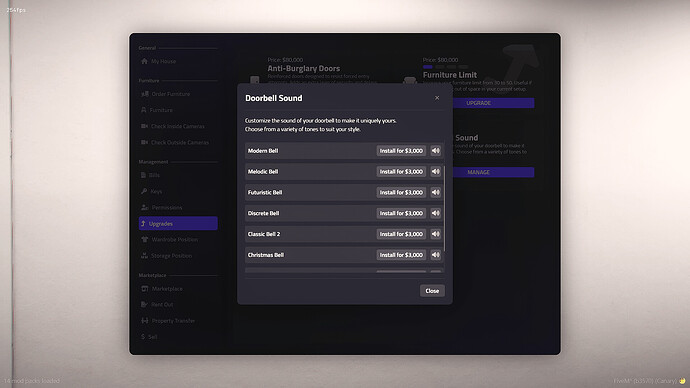Viewport: 690px width, 388px height.
Task: Click the Furniture Limit heading
Action: coord(450,75)
